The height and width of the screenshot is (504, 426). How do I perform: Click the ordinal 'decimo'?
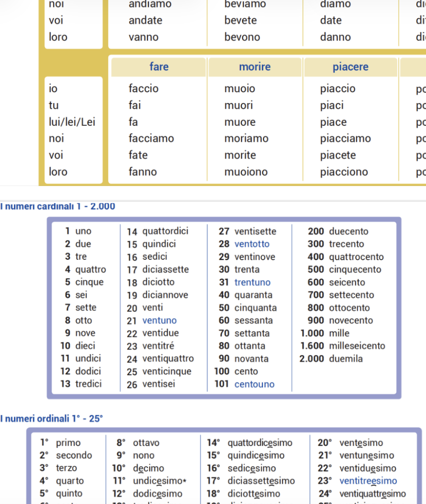(x=148, y=468)
